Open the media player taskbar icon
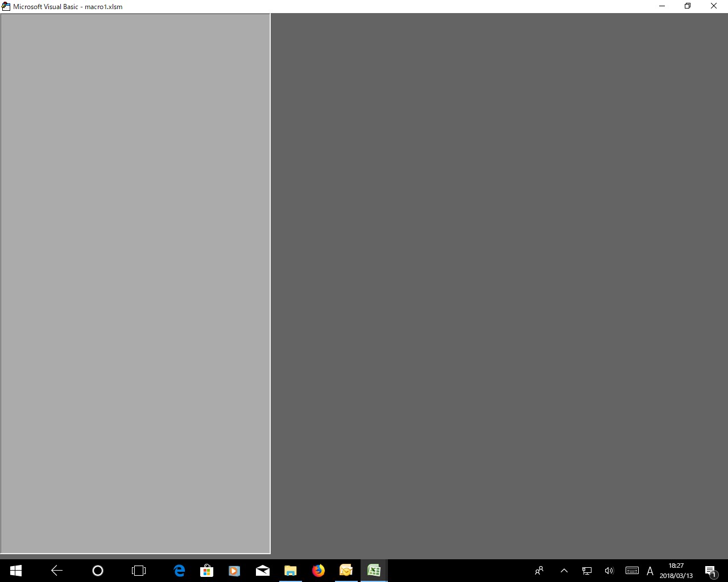This screenshot has height=582, width=728. click(x=234, y=571)
